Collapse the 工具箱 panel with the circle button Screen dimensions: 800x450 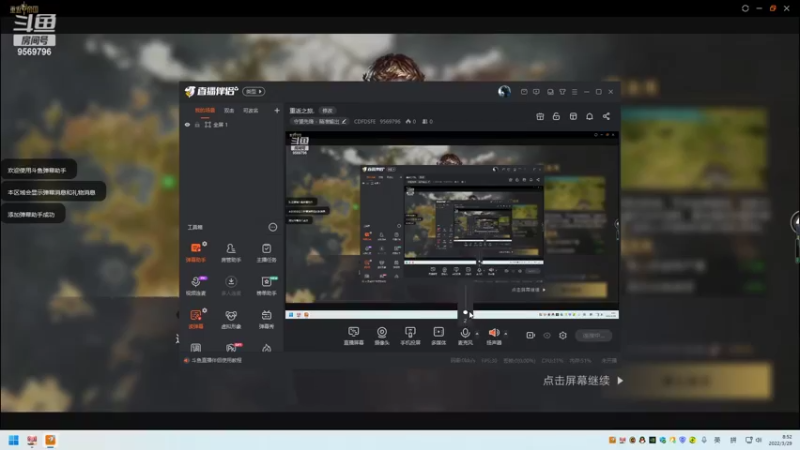(273, 227)
